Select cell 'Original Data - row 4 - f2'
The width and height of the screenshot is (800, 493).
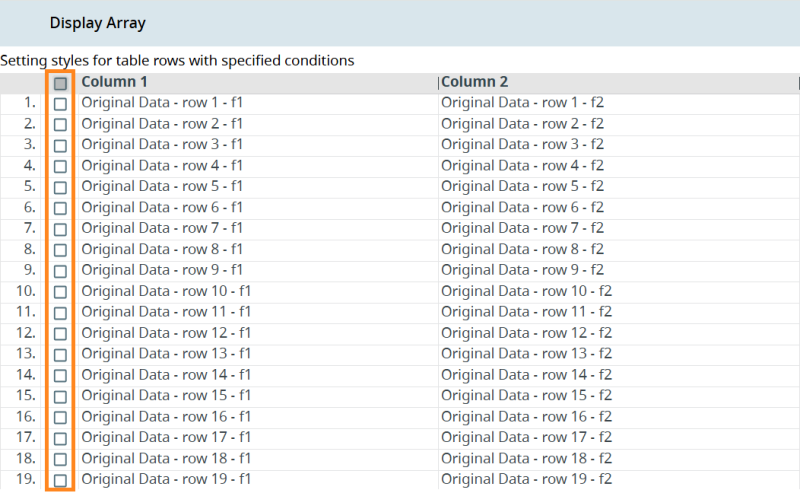pos(522,166)
